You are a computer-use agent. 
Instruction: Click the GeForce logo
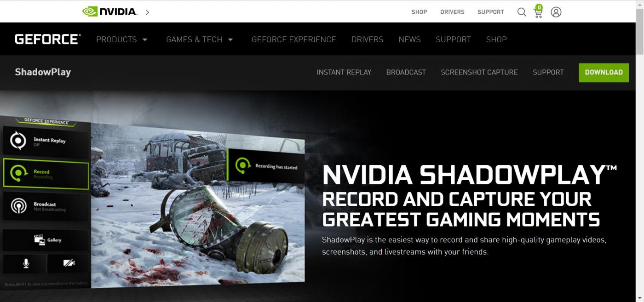click(48, 39)
